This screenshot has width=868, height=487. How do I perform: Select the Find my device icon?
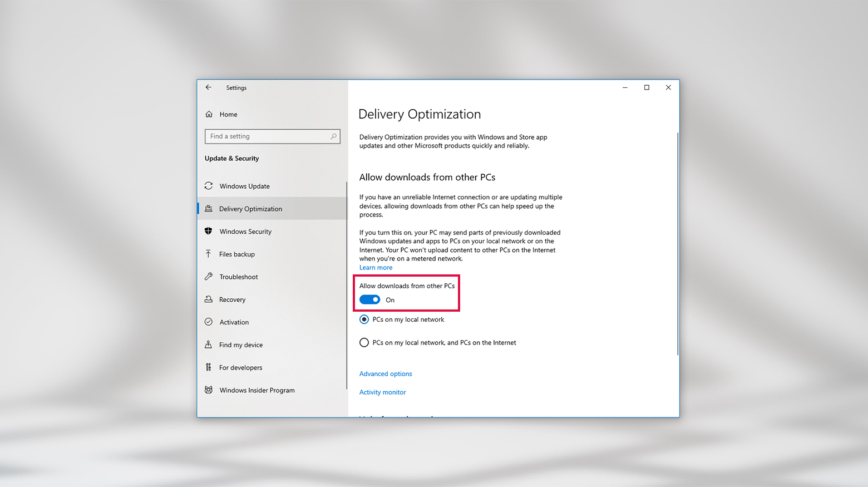pos(208,345)
